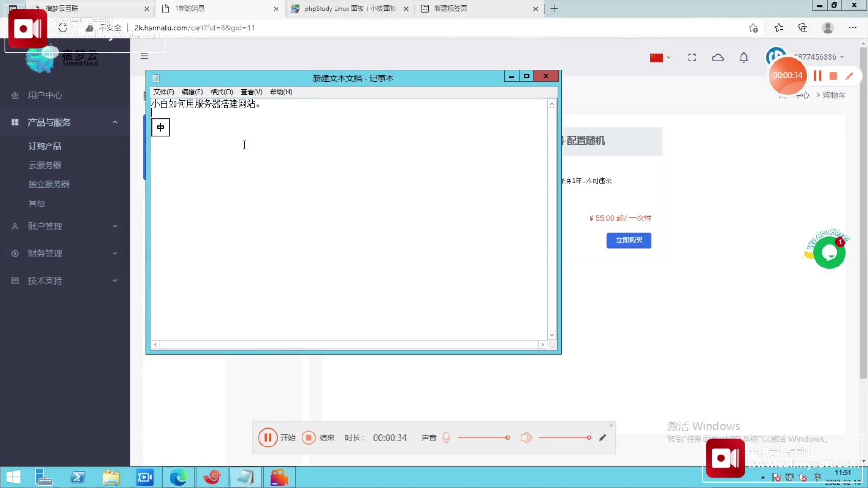Select 云服务器 in the sidebar
Screen dimensions: 868x488
tap(45, 165)
